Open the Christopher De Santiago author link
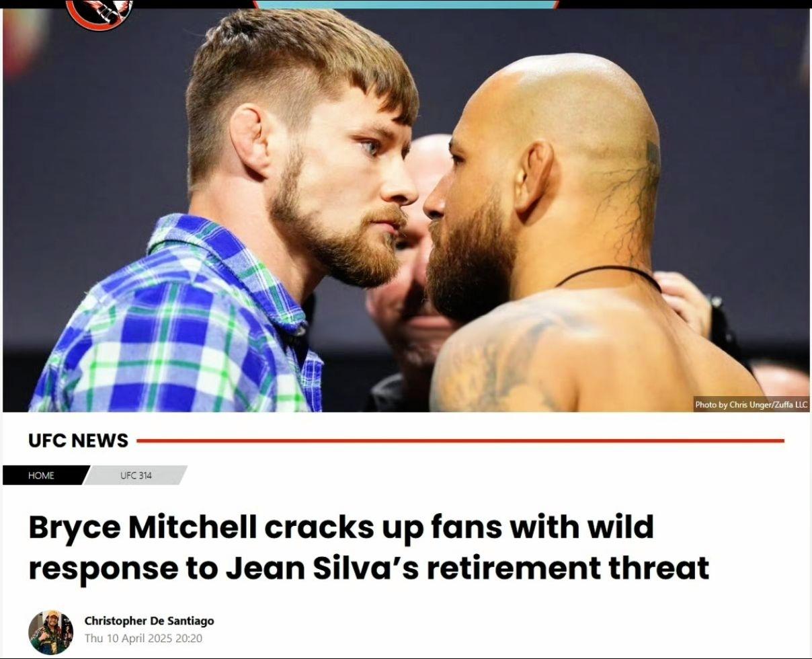This screenshot has width=812, height=659. pyautogui.click(x=149, y=621)
